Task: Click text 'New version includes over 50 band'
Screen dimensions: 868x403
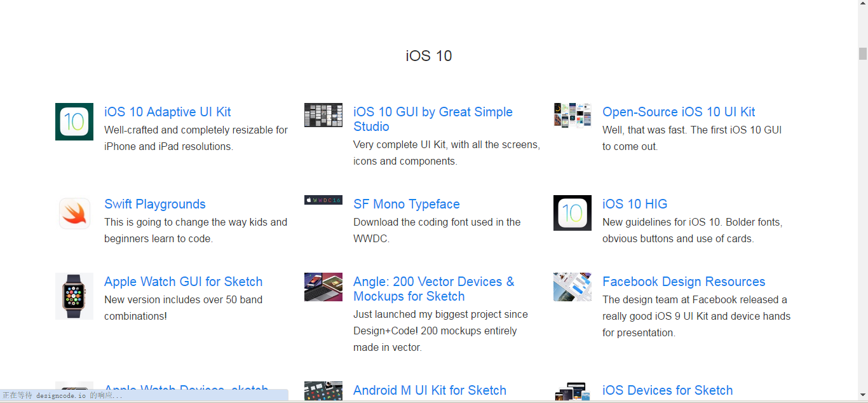Action: [x=184, y=299]
